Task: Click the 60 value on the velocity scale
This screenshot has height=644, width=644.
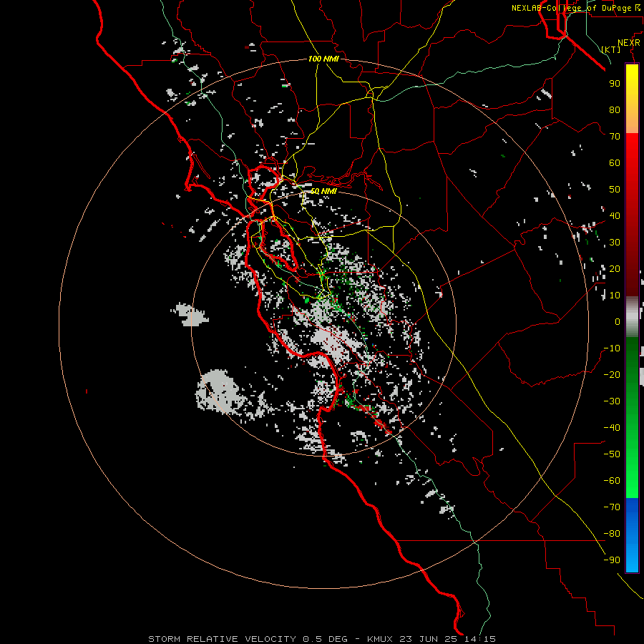Action: (x=615, y=162)
